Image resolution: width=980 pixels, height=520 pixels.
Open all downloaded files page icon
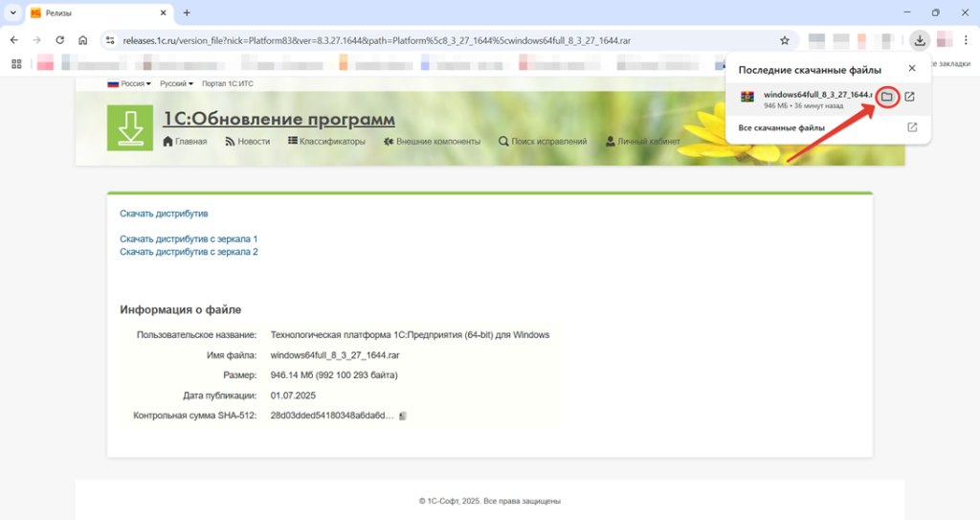912,127
